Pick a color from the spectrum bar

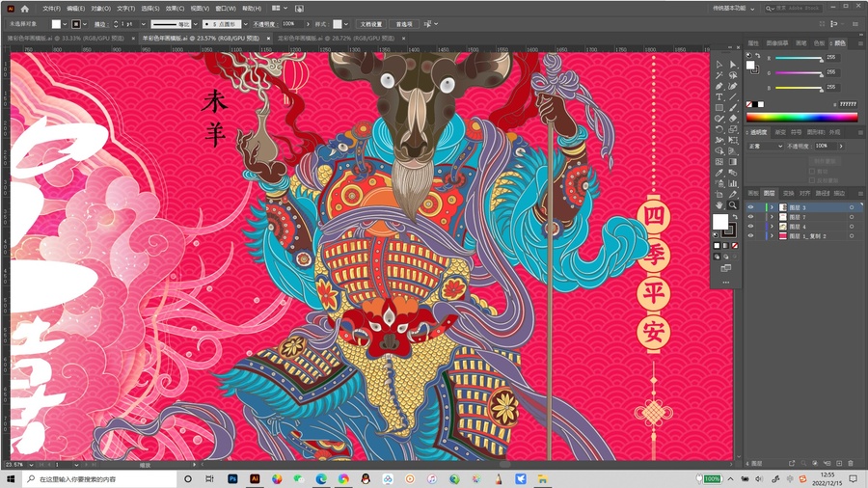pyautogui.click(x=801, y=118)
